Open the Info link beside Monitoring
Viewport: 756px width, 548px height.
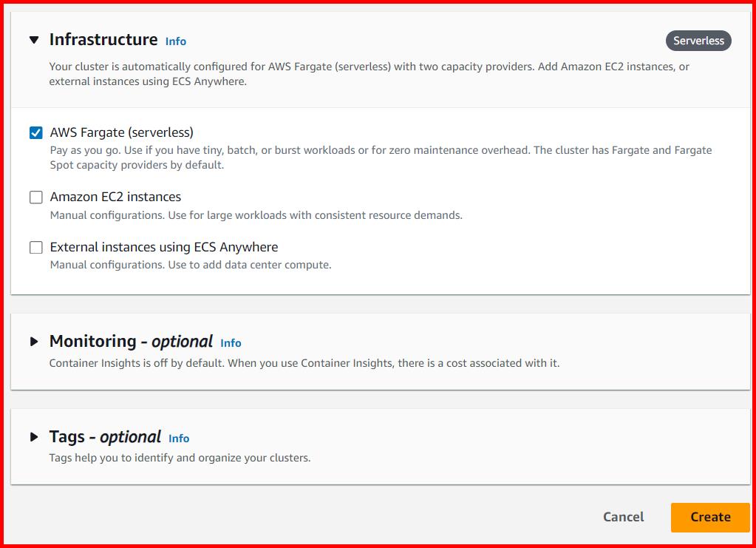click(x=230, y=342)
